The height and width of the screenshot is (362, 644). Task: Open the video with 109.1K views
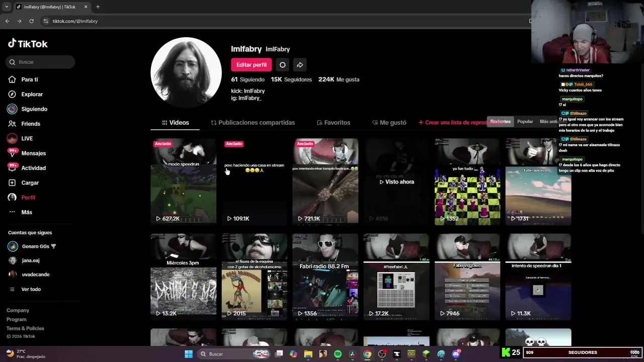pyautogui.click(x=254, y=182)
